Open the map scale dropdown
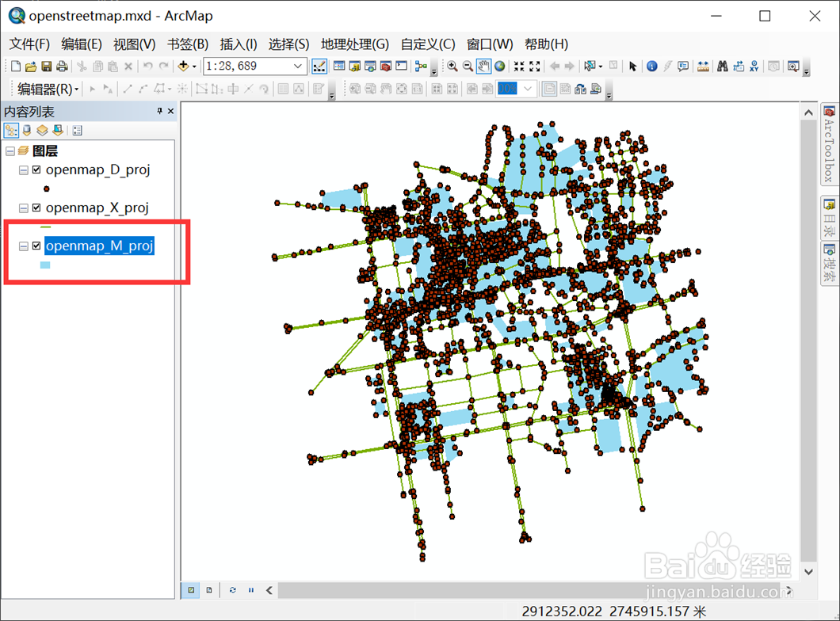This screenshot has height=621, width=840. click(x=298, y=66)
